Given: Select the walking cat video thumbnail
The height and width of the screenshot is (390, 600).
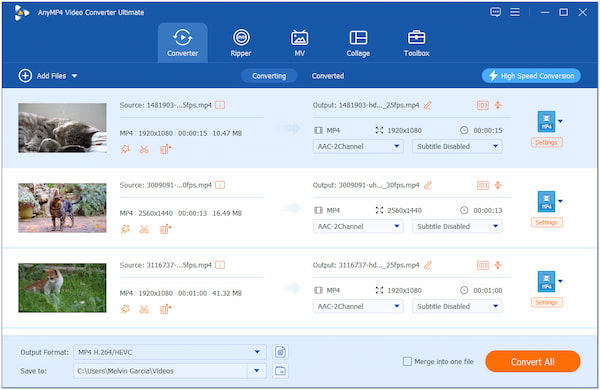Looking at the screenshot, I should 62,208.
